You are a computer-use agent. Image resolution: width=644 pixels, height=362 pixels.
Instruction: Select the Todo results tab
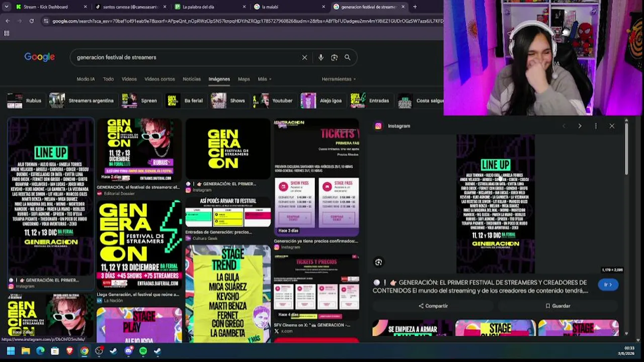[x=108, y=79]
